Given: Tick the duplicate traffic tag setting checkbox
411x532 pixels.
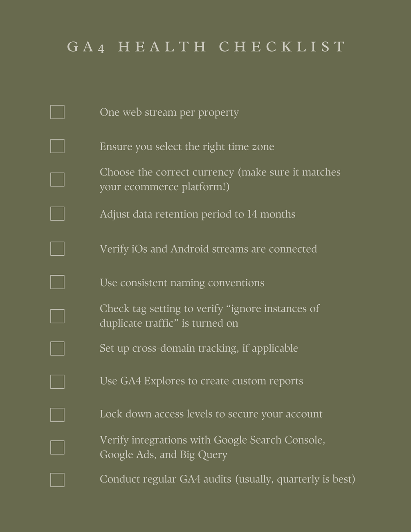Looking at the screenshot, I should [57, 316].
